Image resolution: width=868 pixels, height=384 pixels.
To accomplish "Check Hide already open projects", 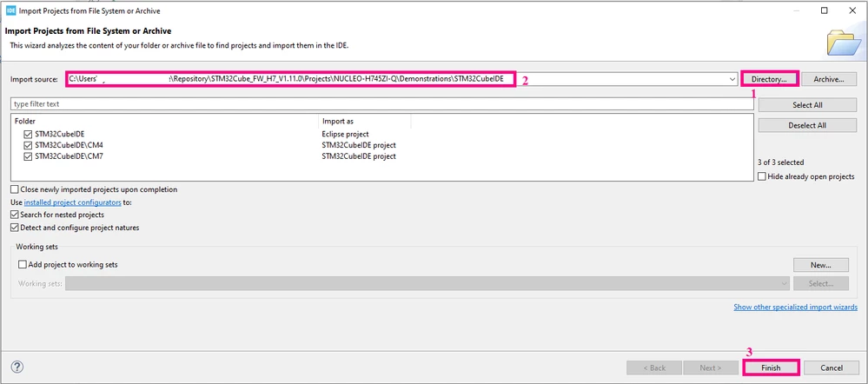I will point(762,176).
